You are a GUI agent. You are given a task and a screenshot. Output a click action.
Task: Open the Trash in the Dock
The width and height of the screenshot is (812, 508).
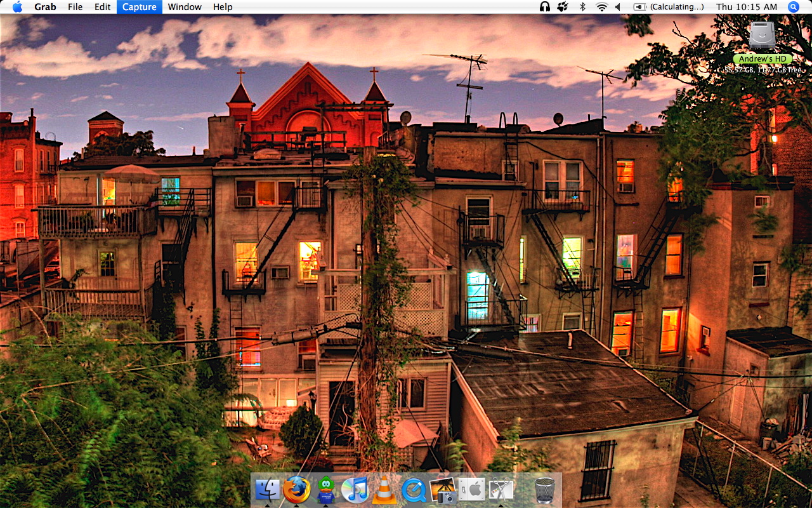coord(544,490)
